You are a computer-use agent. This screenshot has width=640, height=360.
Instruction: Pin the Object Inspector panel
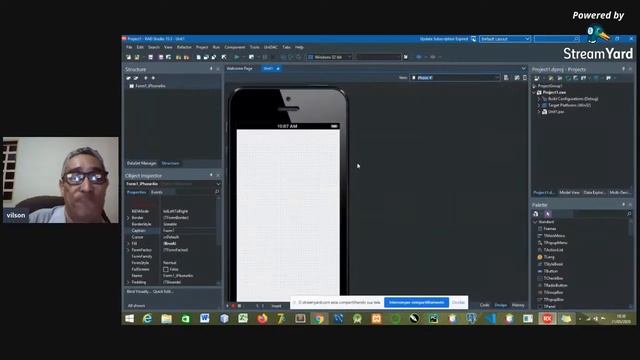(x=211, y=175)
